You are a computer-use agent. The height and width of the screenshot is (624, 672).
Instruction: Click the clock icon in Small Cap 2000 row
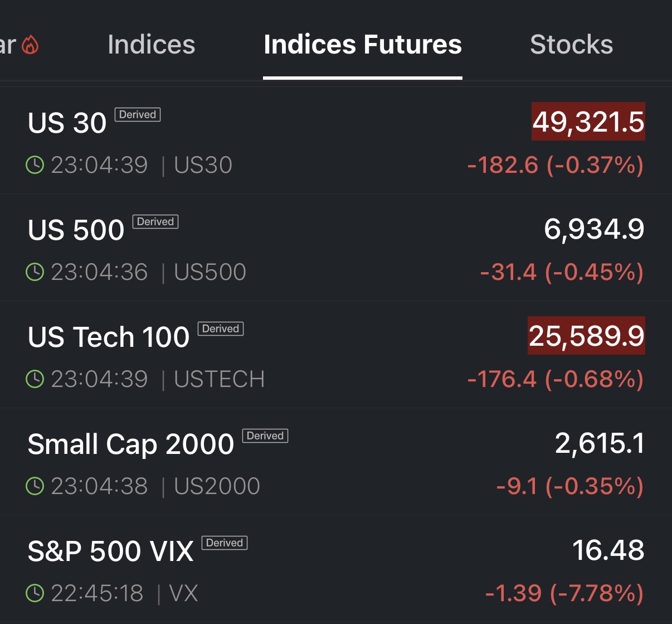[35, 486]
